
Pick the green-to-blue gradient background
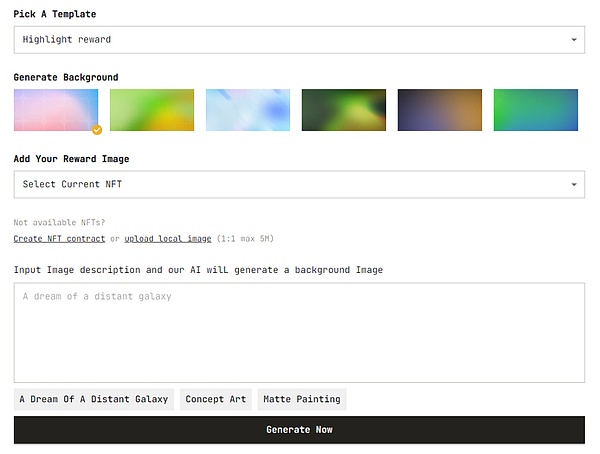click(535, 110)
